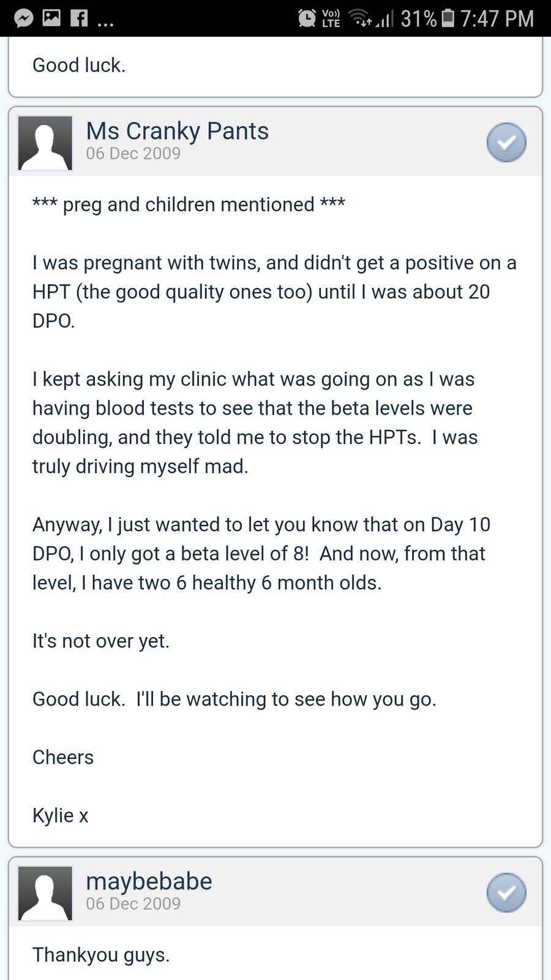Tap the battery icon in status bar
551x980 pixels.
point(448,18)
